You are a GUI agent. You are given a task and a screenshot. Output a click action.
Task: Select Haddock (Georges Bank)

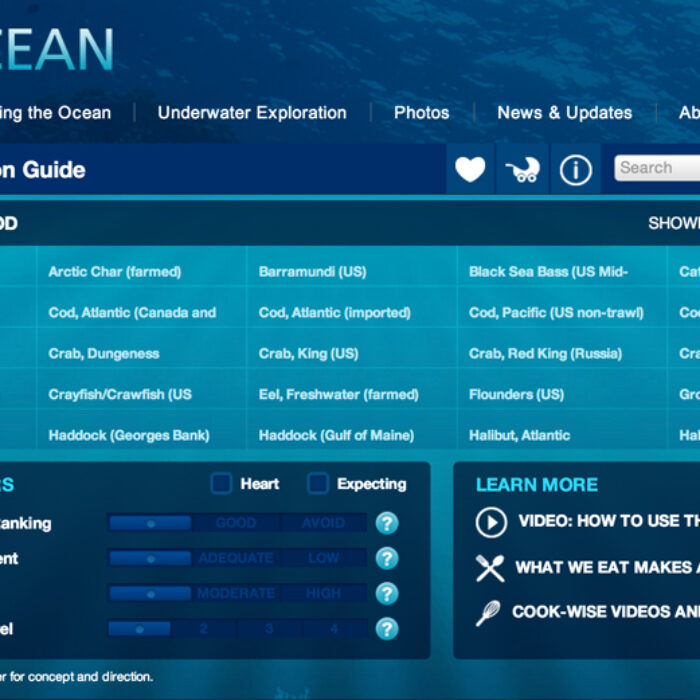[x=129, y=435]
